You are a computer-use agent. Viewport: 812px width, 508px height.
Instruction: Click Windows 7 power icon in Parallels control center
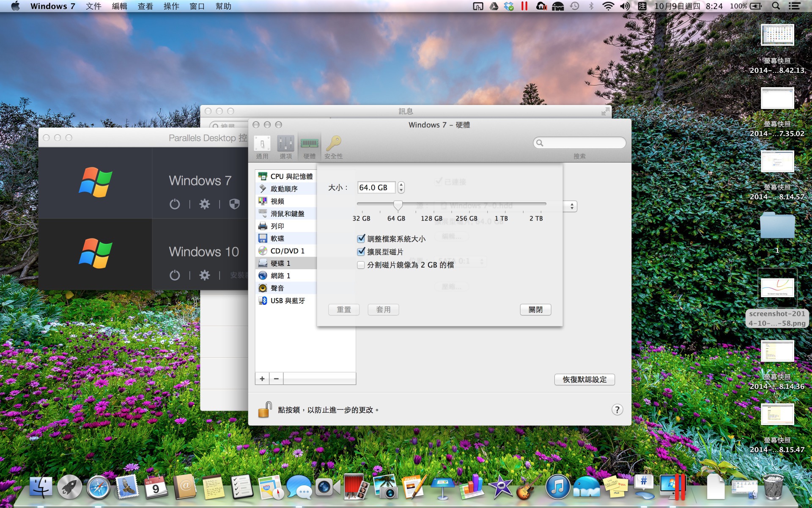click(x=175, y=204)
